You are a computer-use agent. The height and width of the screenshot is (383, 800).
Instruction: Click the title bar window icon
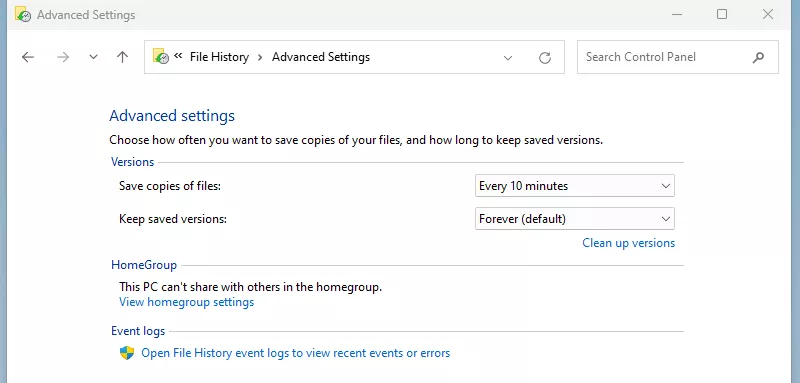point(22,15)
